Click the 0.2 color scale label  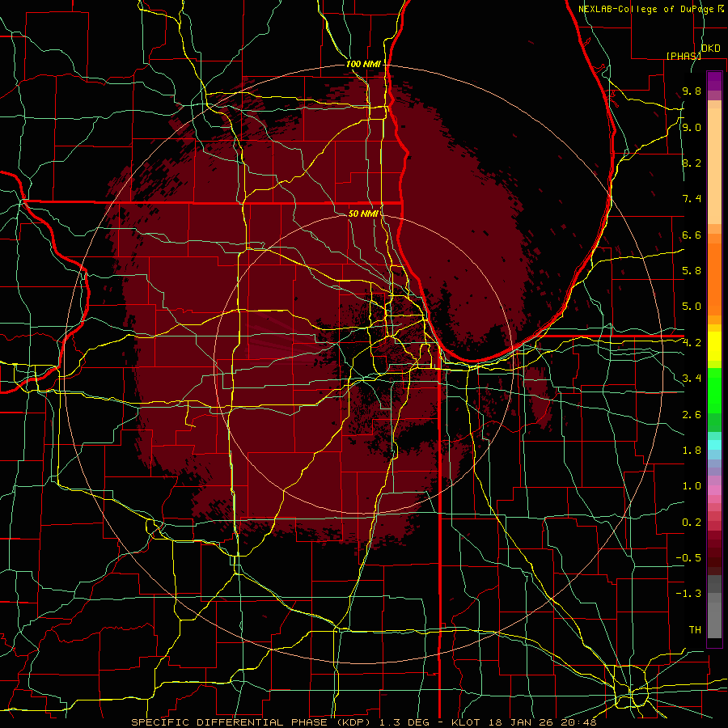point(692,523)
